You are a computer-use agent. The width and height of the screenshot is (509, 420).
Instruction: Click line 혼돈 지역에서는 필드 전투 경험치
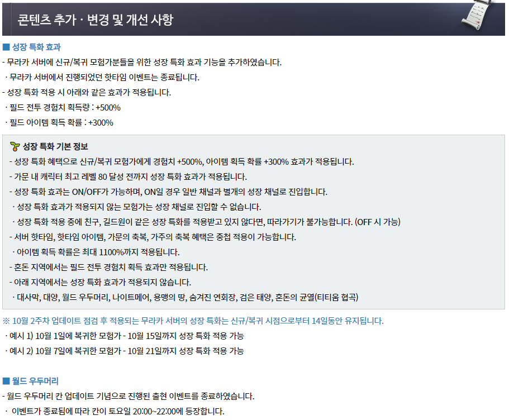pyautogui.click(x=109, y=267)
